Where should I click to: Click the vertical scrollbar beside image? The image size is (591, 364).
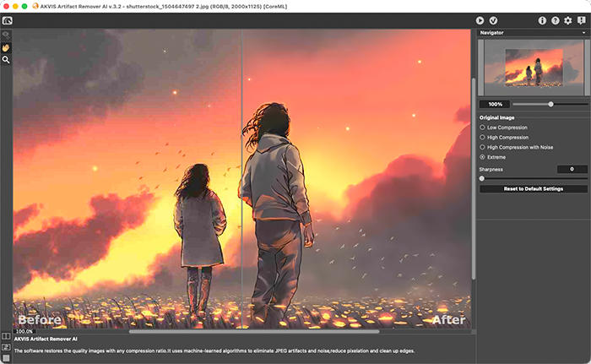click(474, 179)
